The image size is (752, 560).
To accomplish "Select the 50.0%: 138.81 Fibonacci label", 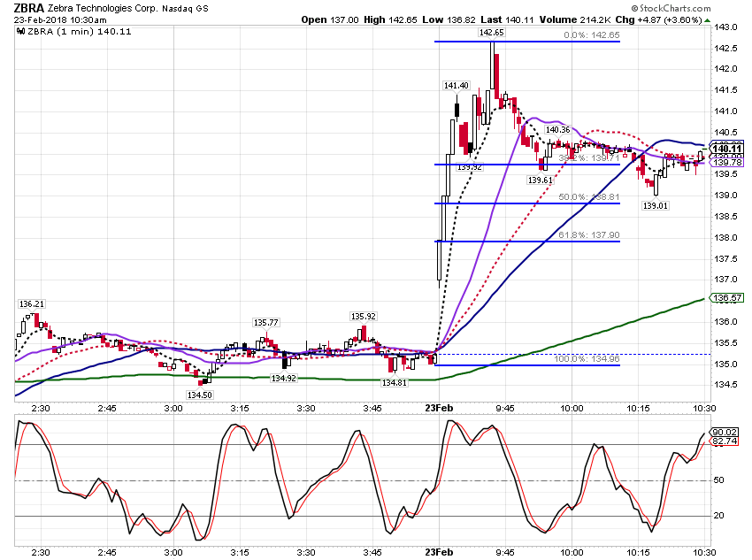I will point(589,197).
